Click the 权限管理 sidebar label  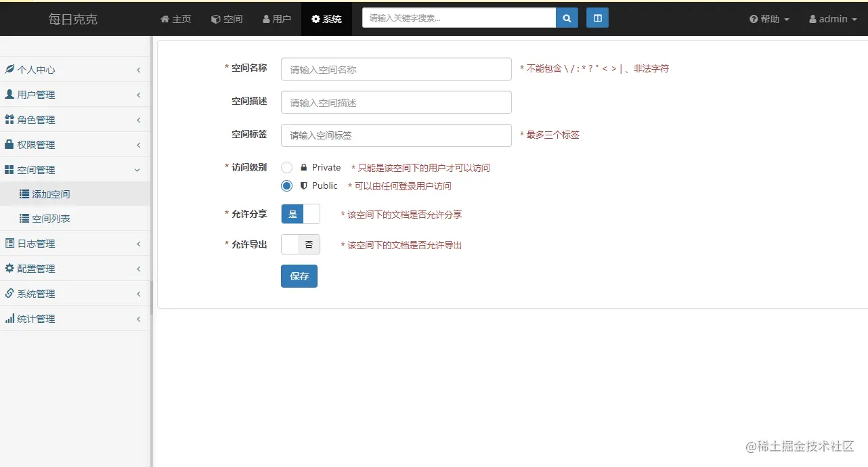[37, 145]
